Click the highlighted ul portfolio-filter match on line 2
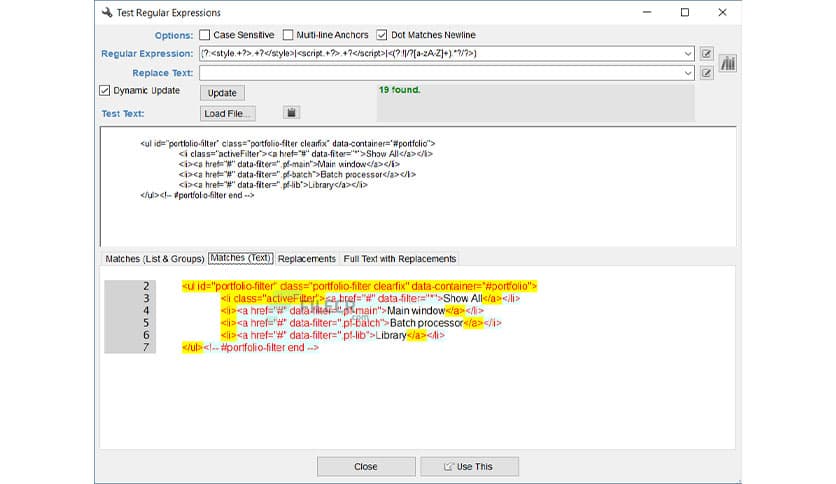The height and width of the screenshot is (484, 836). (359, 286)
